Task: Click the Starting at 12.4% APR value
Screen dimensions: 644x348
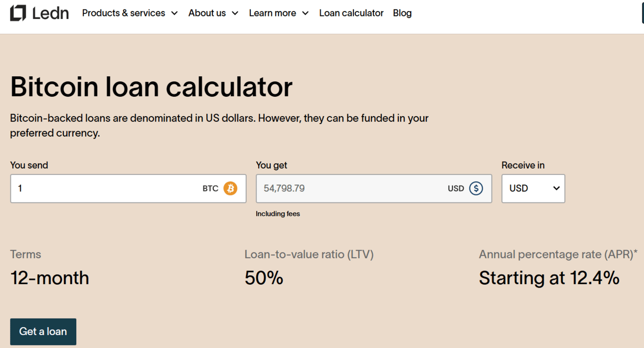Action: pyautogui.click(x=549, y=278)
